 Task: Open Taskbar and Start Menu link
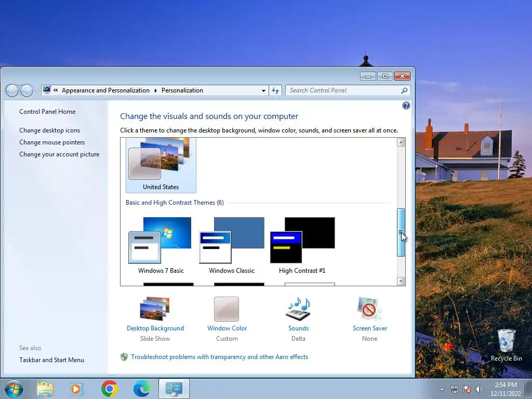coord(51,360)
